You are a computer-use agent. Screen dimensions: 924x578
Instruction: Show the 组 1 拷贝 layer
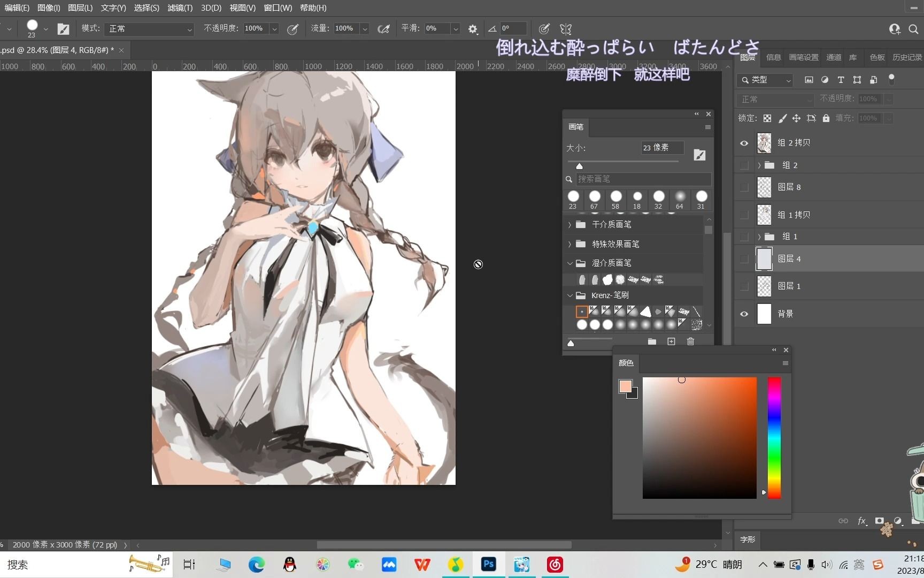[x=744, y=215]
